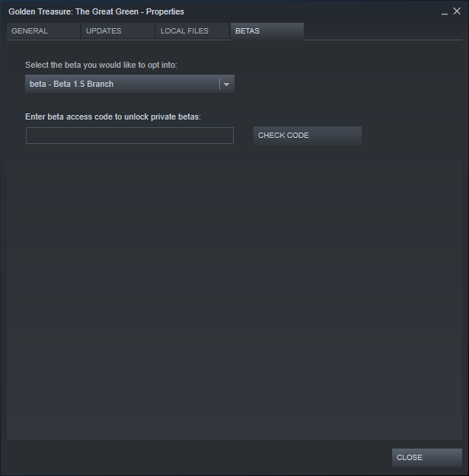Click the divider beside the dropdown arrow
The width and height of the screenshot is (469, 476).
219,84
